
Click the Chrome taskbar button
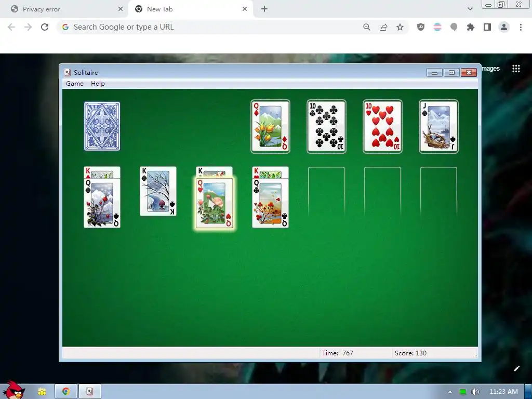[x=66, y=392]
